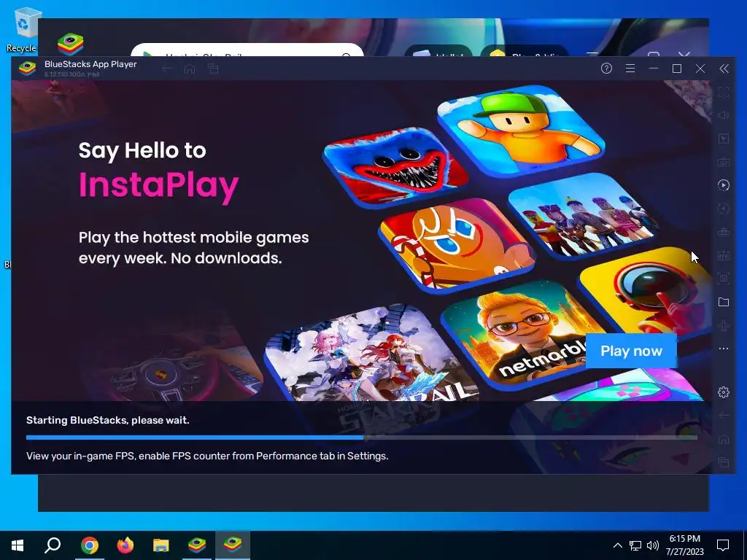Click the network icon in system tray
The width and height of the screenshot is (747, 560).
coord(635,545)
